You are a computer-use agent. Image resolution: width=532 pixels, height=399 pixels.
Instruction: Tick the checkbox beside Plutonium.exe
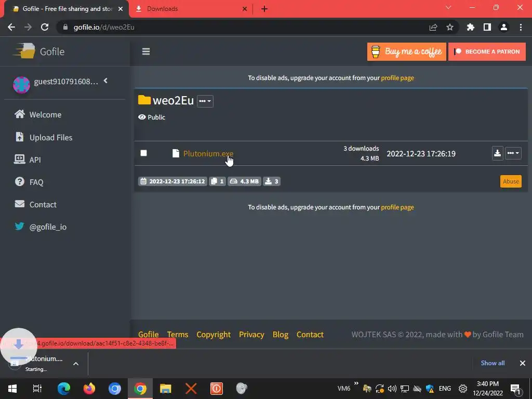tap(143, 153)
